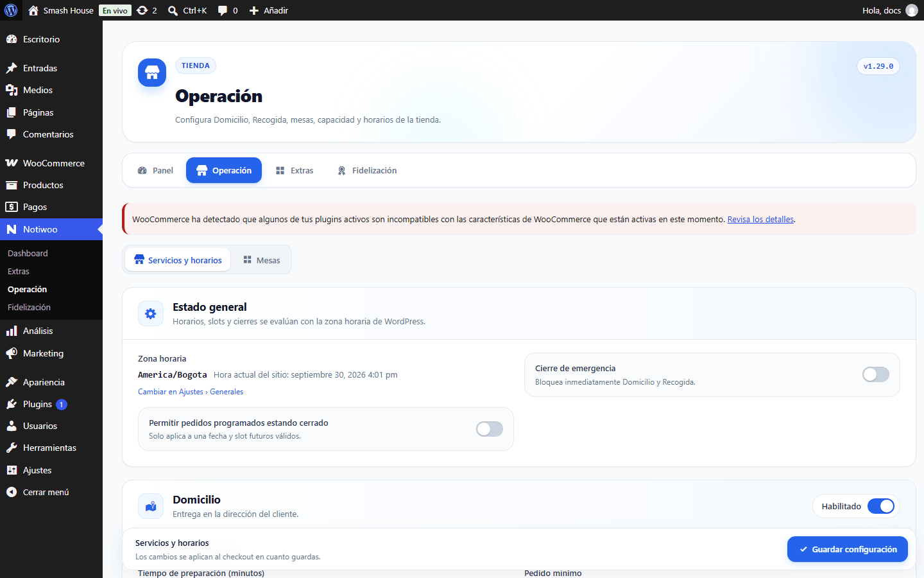Enable Permitir pedidos programados estando cerrado

click(490, 429)
